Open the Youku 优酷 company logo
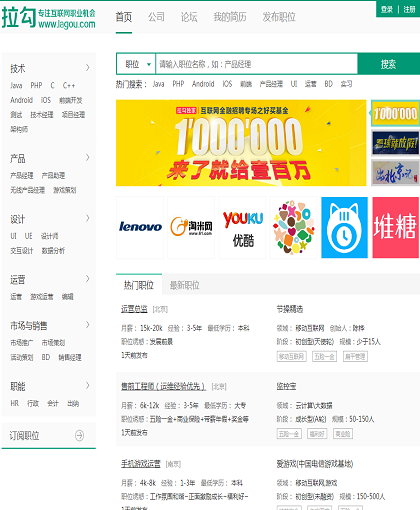The width and height of the screenshot is (420, 510). tap(242, 227)
